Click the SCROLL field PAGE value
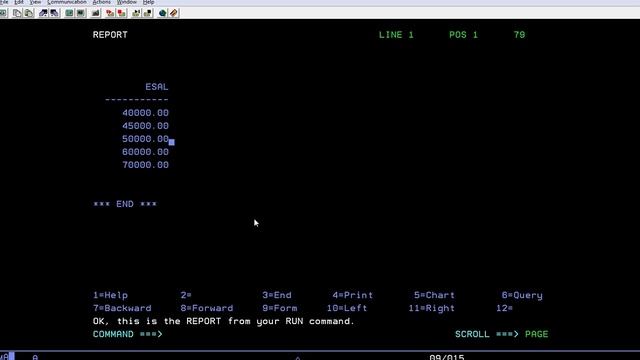The width and height of the screenshot is (640, 360). [537, 334]
